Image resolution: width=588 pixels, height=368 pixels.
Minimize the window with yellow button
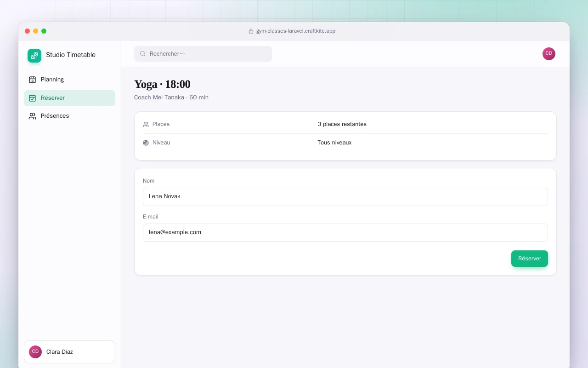point(36,31)
